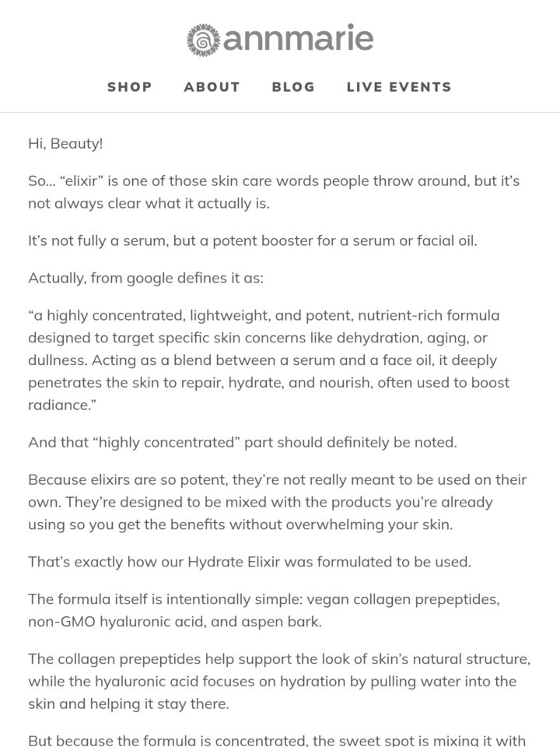The image size is (560, 747).
Task: Click the annmarie spiral flower logo icon
Action: tap(203, 40)
